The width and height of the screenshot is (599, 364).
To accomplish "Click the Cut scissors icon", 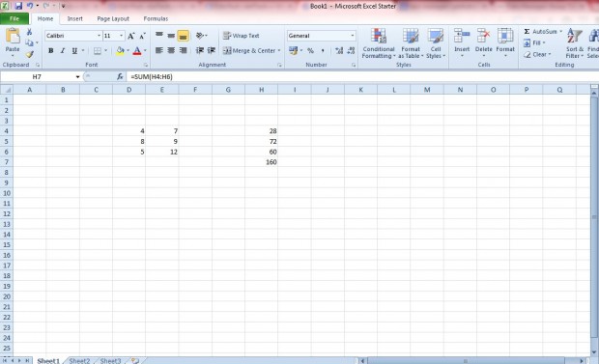I will click(x=29, y=32).
